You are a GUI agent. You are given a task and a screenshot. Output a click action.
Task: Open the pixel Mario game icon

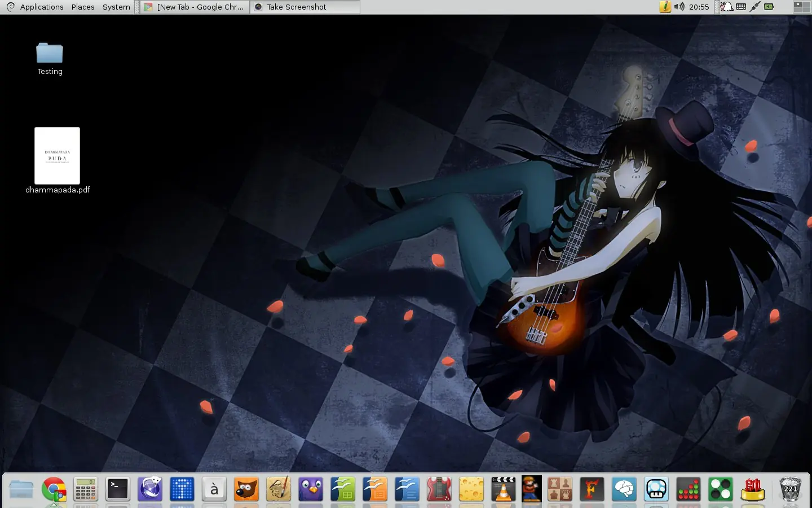[532, 489]
